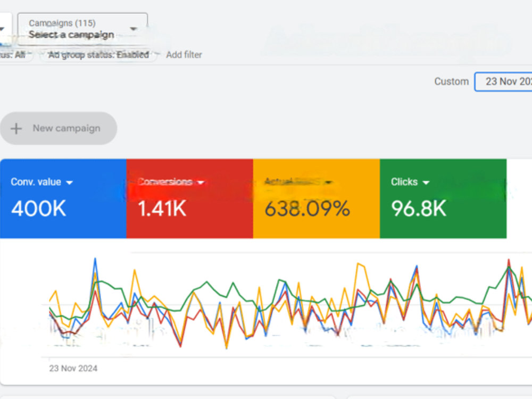Screen dimensions: 532x399
Task: Open the custom date range field
Action: 503,81
